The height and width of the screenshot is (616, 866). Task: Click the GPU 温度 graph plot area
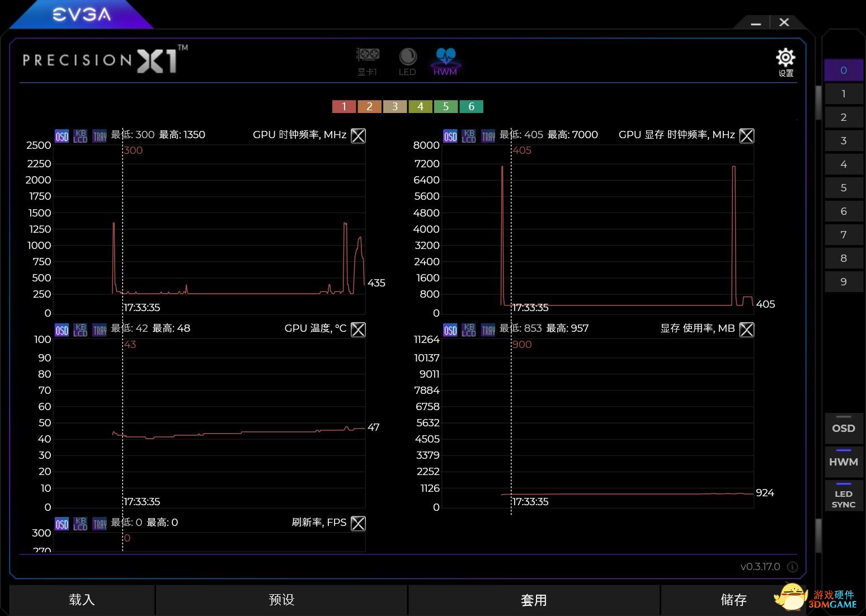tap(209, 424)
